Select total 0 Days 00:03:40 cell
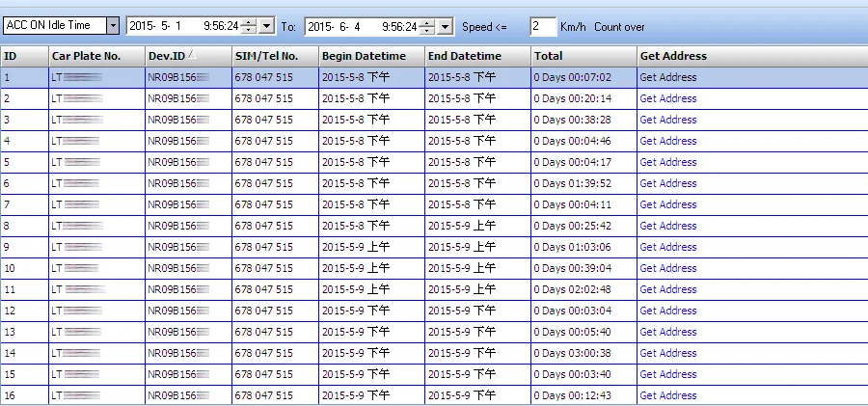Viewport: 868px width, 406px height. point(583,374)
